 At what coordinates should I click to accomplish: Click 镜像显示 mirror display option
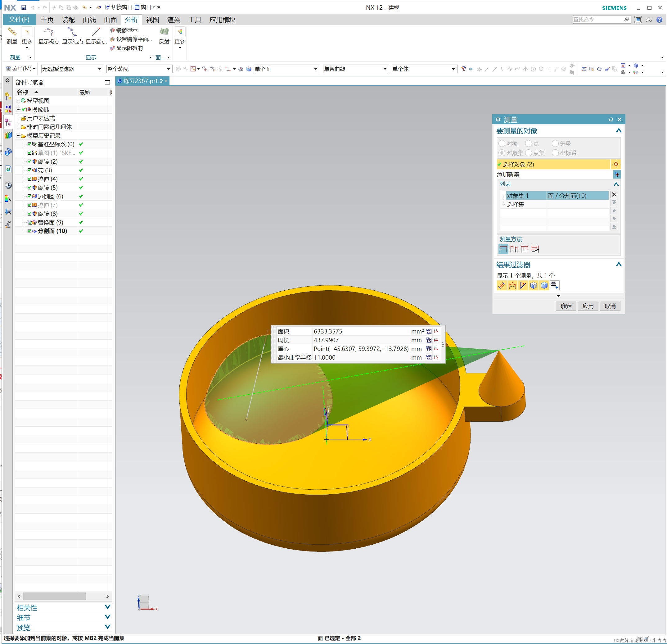point(124,30)
